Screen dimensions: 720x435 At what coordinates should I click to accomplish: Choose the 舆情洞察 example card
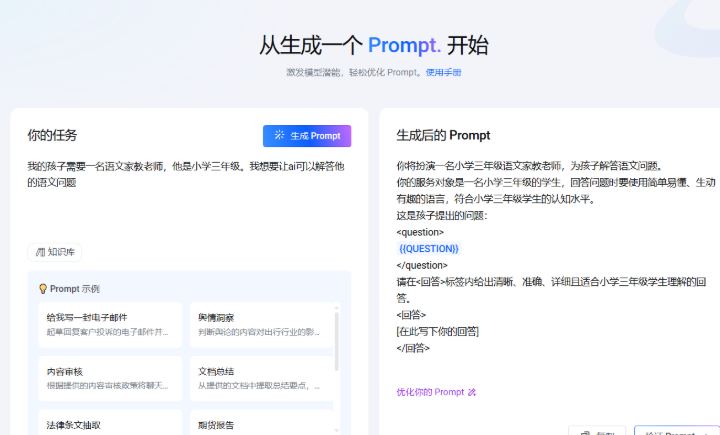pyautogui.click(x=260, y=324)
